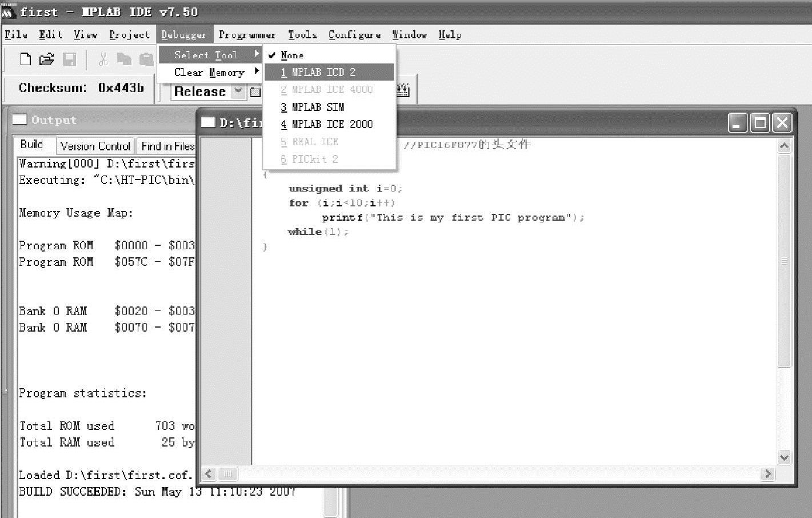
Task: Click the small icon right of Release dropdown
Action: [255, 91]
